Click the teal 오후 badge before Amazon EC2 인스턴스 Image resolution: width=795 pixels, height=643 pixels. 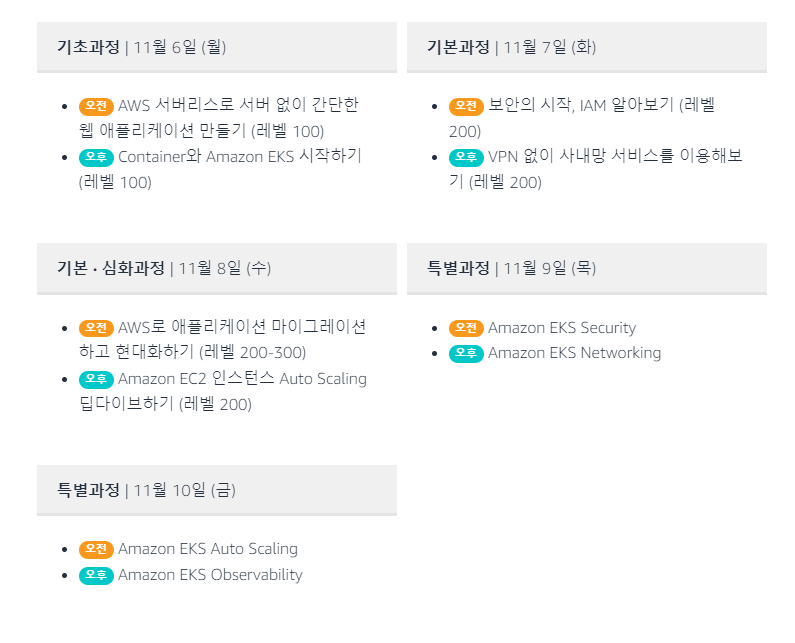click(x=96, y=379)
